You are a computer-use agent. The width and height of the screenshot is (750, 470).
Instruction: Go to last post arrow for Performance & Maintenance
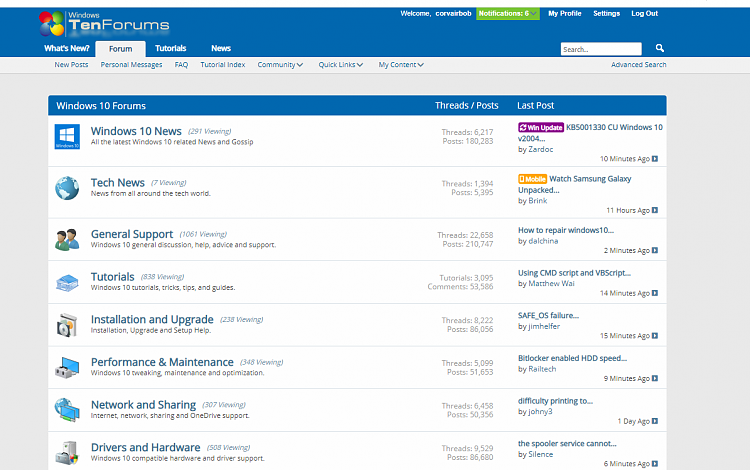coord(655,378)
